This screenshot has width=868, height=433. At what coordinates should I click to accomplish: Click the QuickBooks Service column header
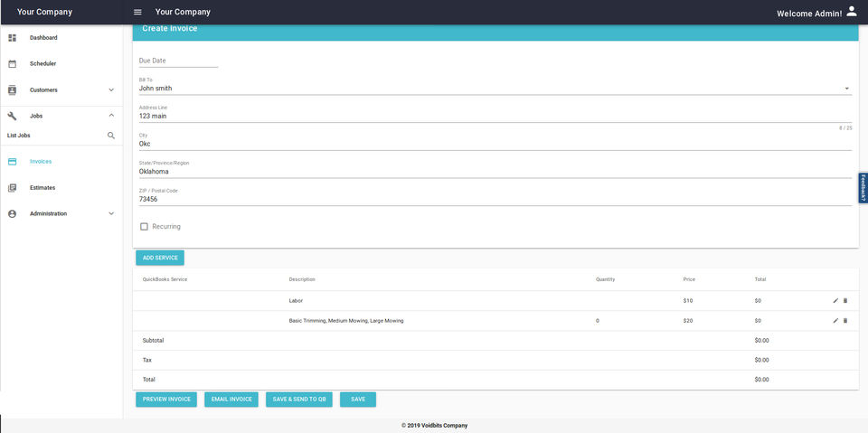(165, 279)
